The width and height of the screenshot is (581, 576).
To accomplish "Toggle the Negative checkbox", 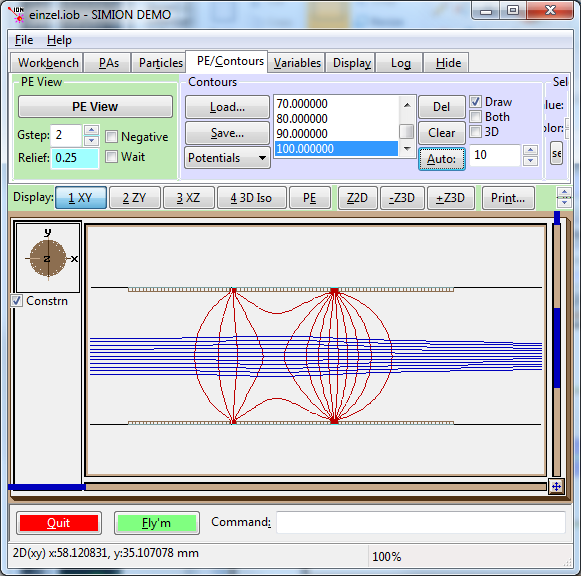I will tap(111, 137).
